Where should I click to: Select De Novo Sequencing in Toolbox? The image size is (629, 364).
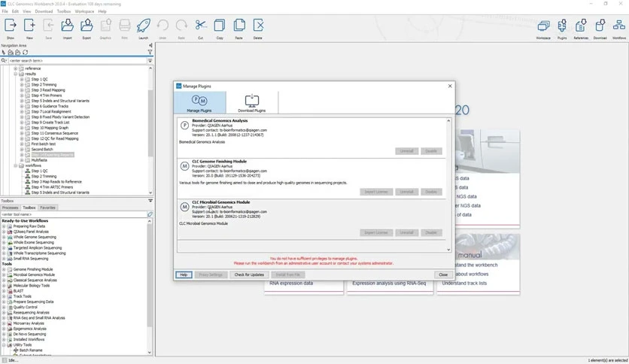click(29, 334)
